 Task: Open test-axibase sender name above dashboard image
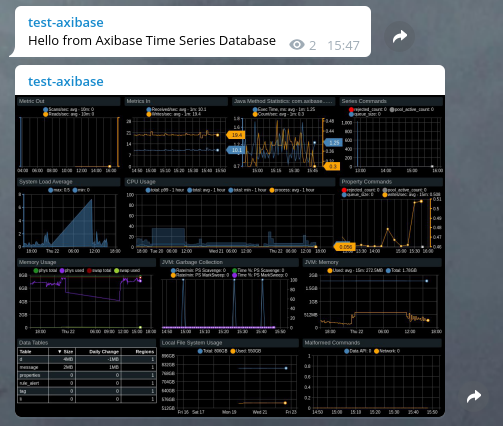pos(66,82)
